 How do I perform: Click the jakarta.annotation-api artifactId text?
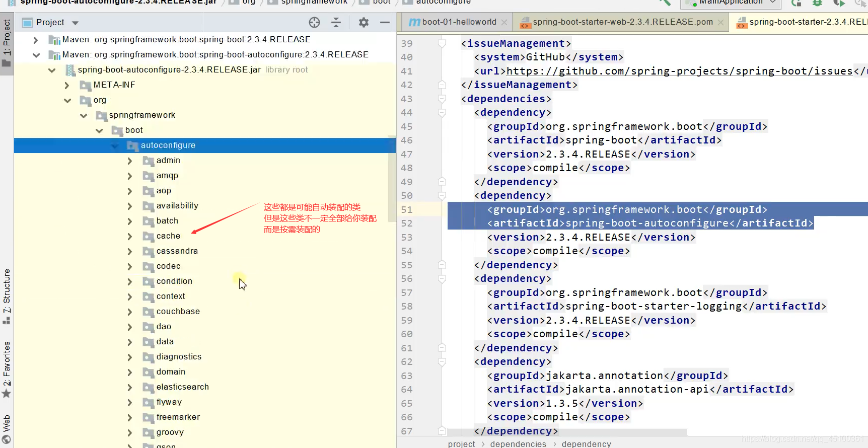(637, 389)
